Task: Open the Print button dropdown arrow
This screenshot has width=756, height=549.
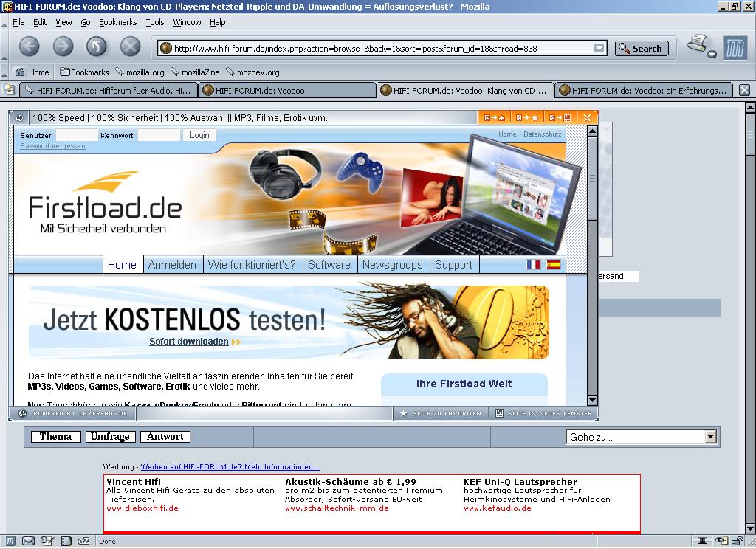Action: 712,54
